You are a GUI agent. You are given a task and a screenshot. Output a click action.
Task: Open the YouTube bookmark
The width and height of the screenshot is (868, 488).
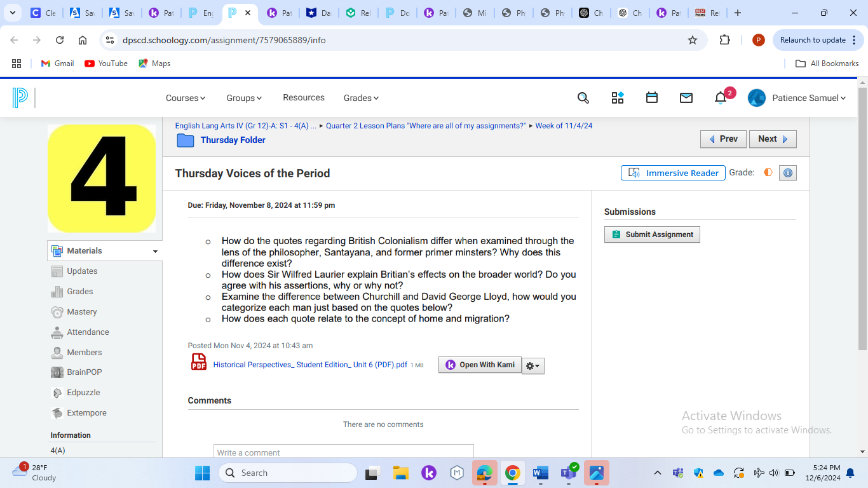pyautogui.click(x=106, y=64)
